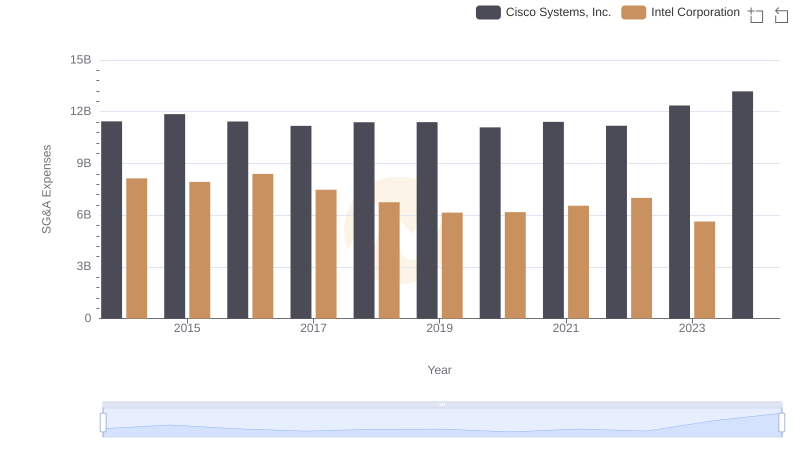Click the Intel bar for 2019
800x461 pixels.
pos(452,266)
